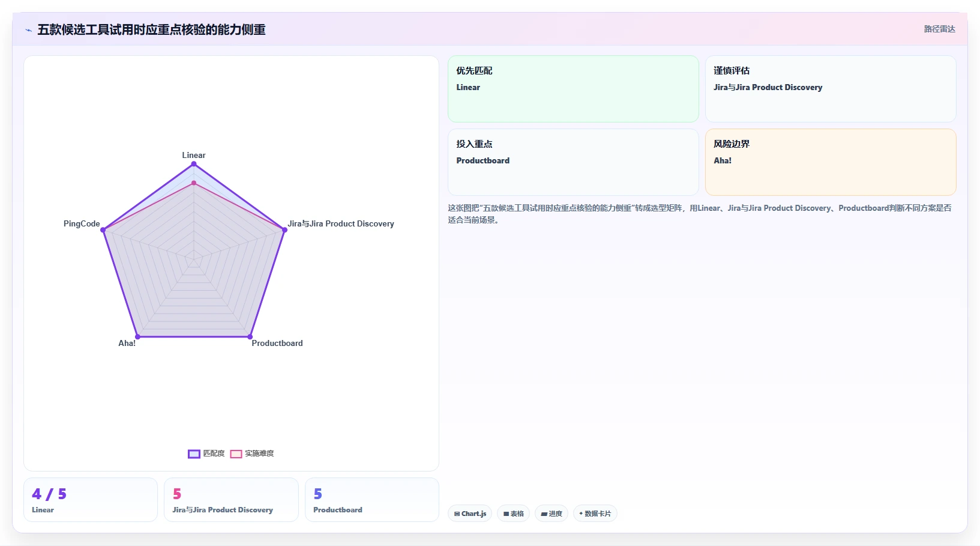The image size is (980, 546).
Task: Click the 路径雷达 label in header
Action: (939, 29)
